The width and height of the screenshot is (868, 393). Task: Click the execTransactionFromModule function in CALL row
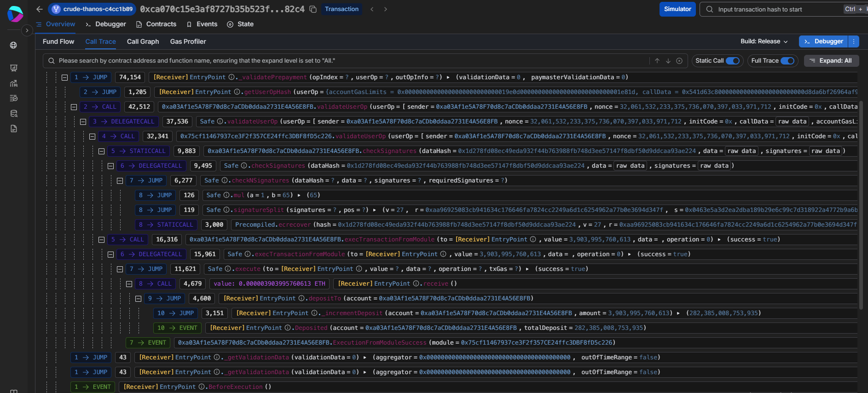(389, 240)
